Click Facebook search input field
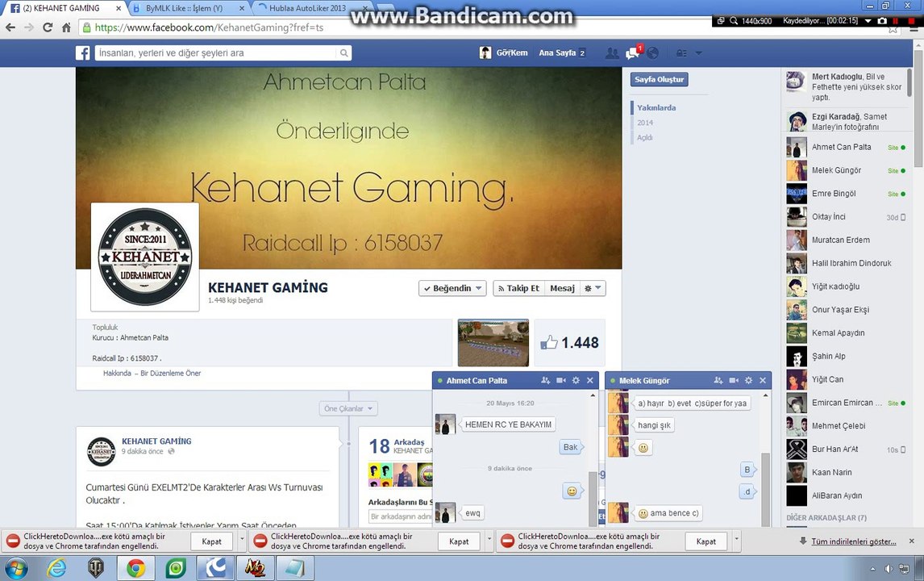Image resolution: width=924 pixels, height=581 pixels. coord(215,53)
